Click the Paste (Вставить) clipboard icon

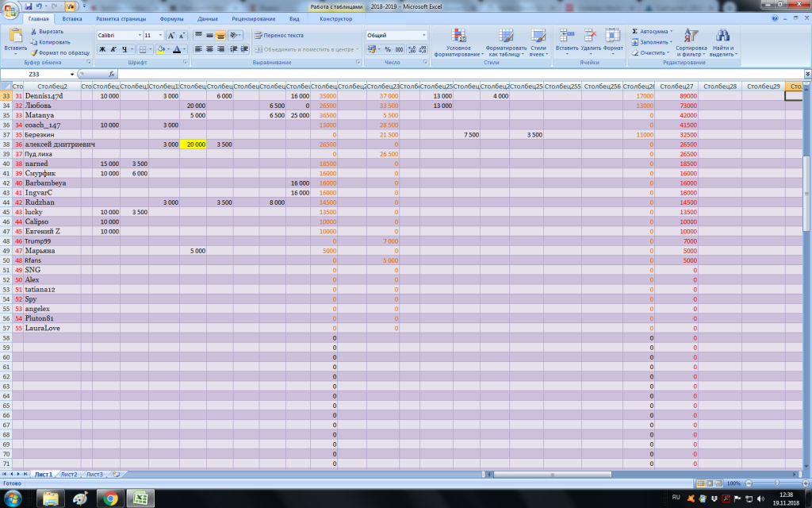pos(15,35)
